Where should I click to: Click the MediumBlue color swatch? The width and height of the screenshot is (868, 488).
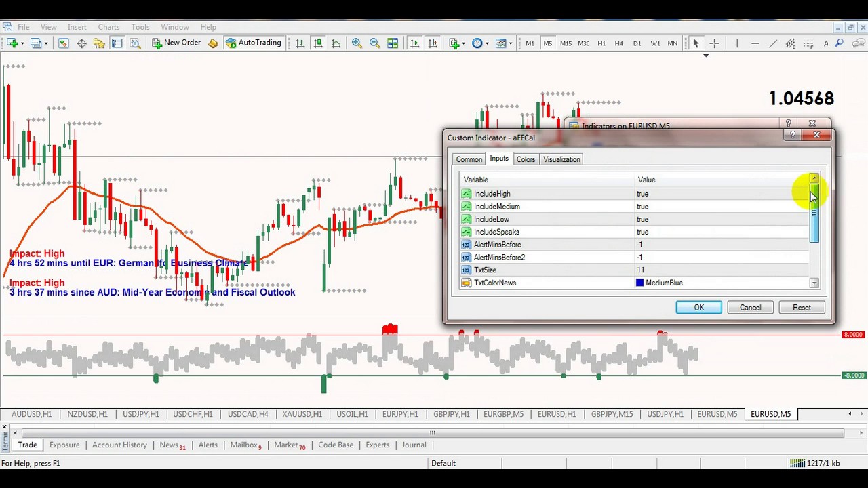pos(639,283)
